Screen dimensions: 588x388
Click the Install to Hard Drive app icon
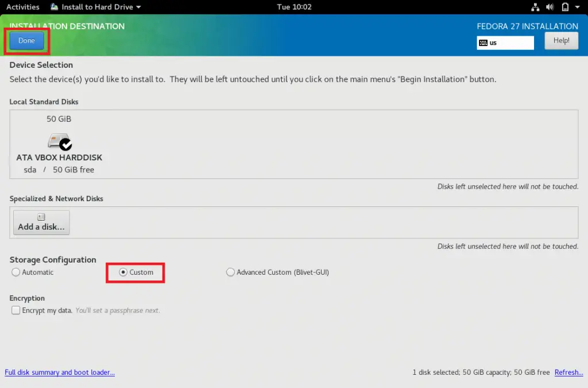click(55, 7)
